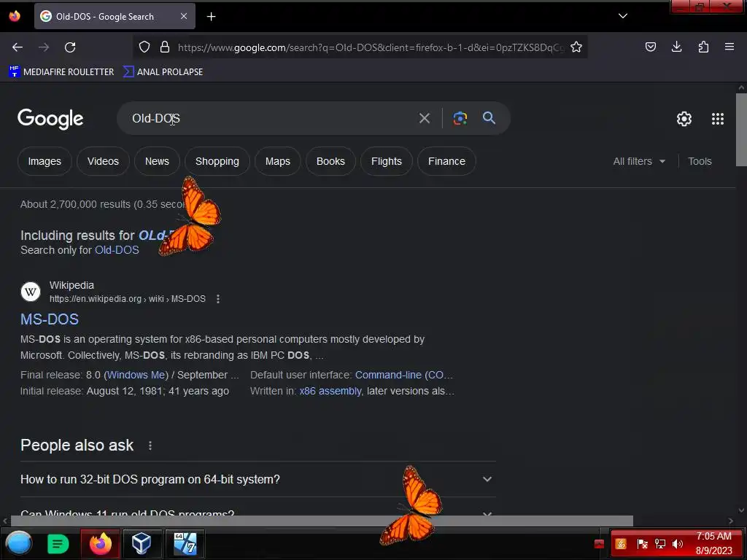747x560 pixels.
Task: Open the Google apps grid
Action: pyautogui.click(x=718, y=119)
